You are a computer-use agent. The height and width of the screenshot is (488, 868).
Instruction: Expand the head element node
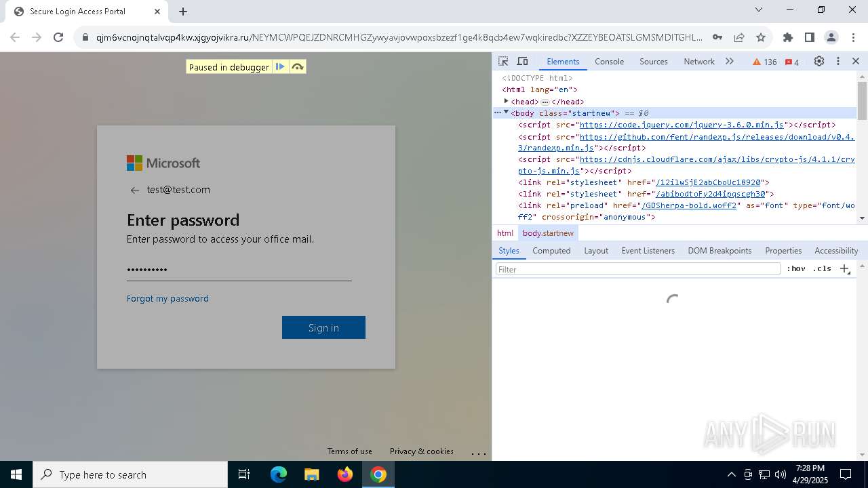506,101
